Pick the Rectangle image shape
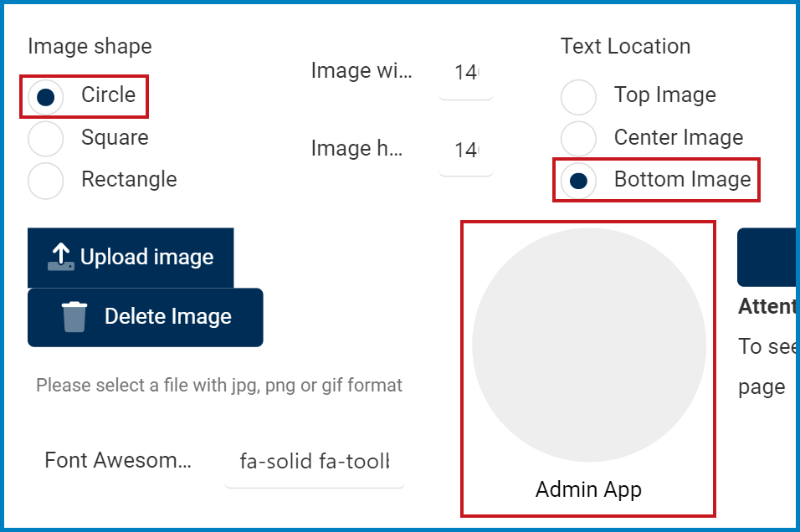 coord(46,180)
